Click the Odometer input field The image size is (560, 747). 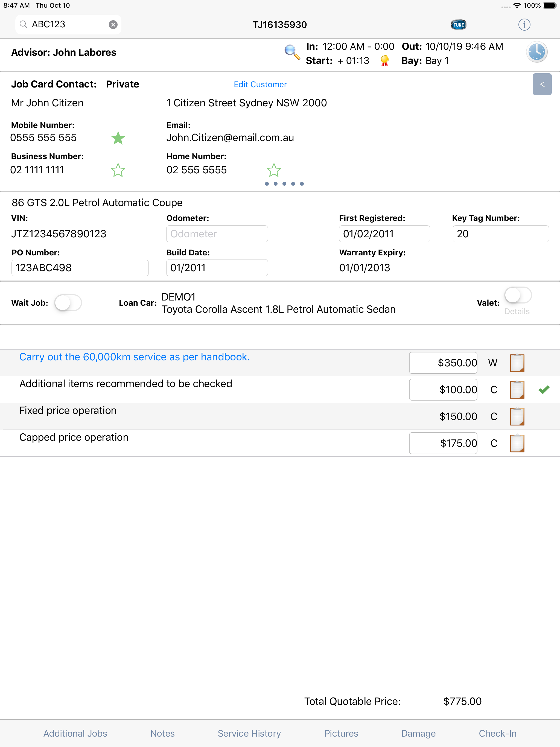pyautogui.click(x=217, y=234)
